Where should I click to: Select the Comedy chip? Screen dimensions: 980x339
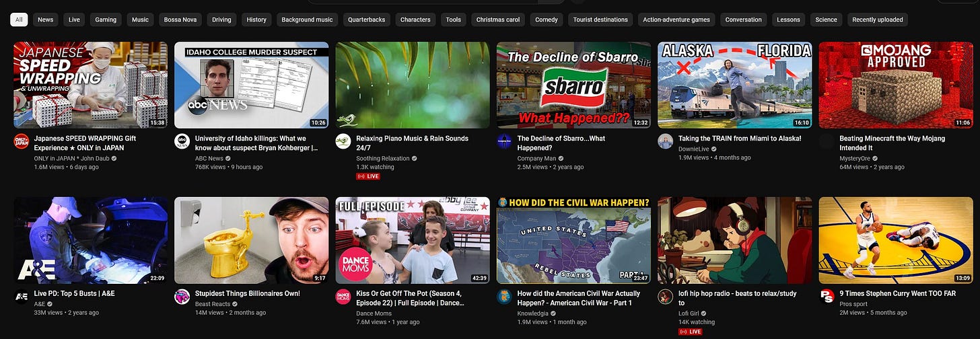pyautogui.click(x=547, y=20)
